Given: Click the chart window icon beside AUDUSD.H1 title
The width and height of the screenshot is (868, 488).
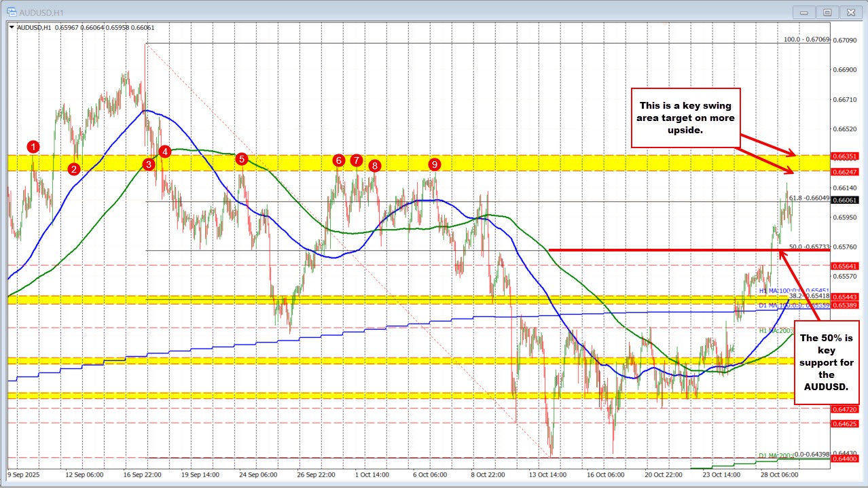Looking at the screenshot, I should point(12,12).
